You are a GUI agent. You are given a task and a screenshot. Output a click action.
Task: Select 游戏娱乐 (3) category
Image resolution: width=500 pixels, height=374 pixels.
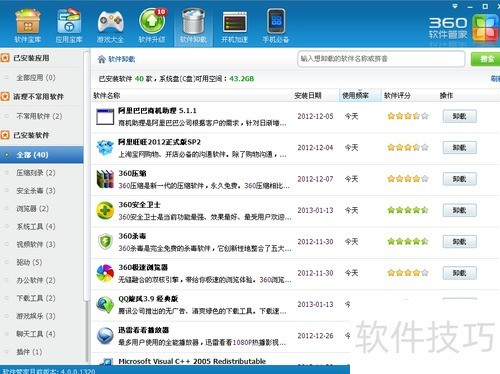click(36, 316)
